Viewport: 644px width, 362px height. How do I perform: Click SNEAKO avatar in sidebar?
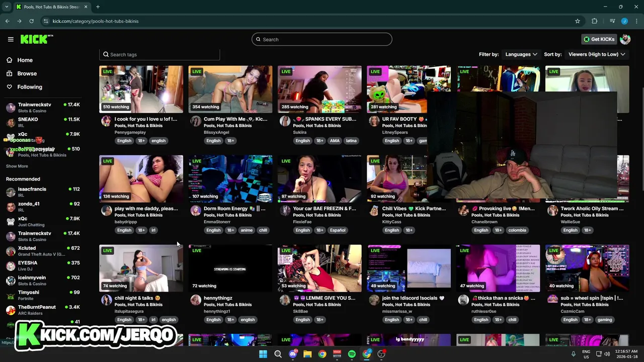(11, 122)
